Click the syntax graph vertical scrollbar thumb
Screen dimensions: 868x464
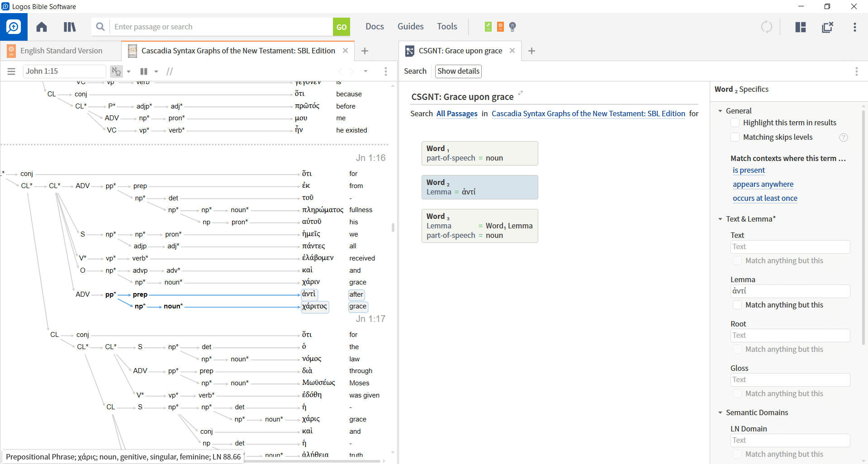(x=393, y=227)
